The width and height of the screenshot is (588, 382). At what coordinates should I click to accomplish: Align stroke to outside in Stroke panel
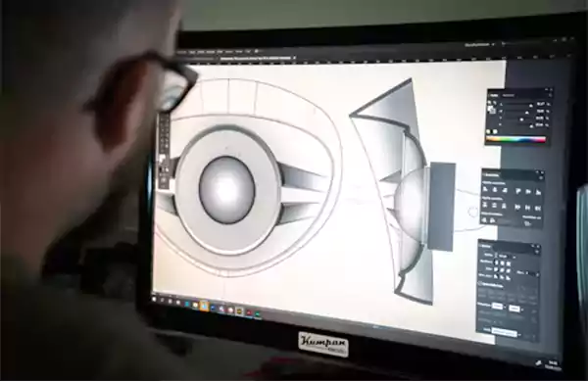click(x=508, y=278)
